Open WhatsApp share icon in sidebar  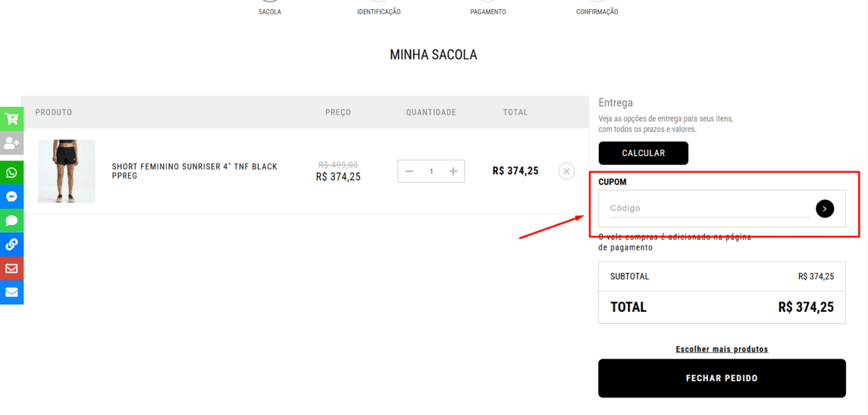pos(11,173)
